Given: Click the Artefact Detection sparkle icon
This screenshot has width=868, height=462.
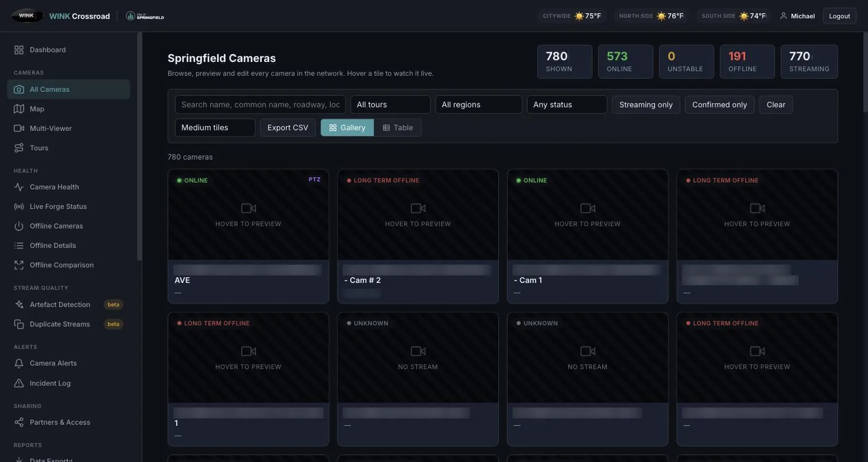Looking at the screenshot, I should pos(19,305).
